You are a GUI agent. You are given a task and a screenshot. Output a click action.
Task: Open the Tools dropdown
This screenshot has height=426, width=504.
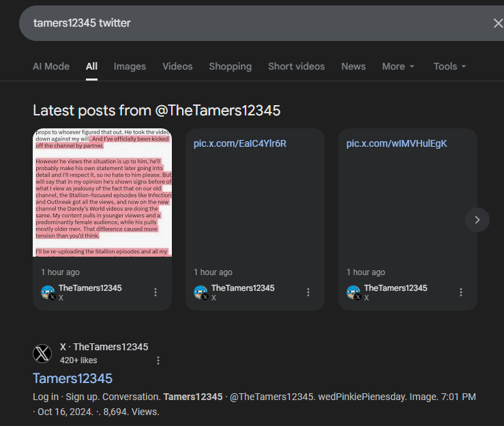click(449, 66)
